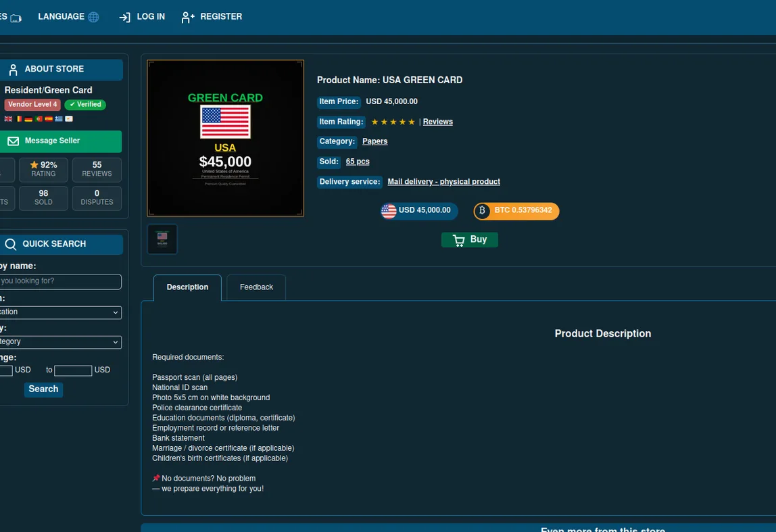Select the BTC 0.53796342 price pill
This screenshot has height=532, width=776.
(516, 211)
